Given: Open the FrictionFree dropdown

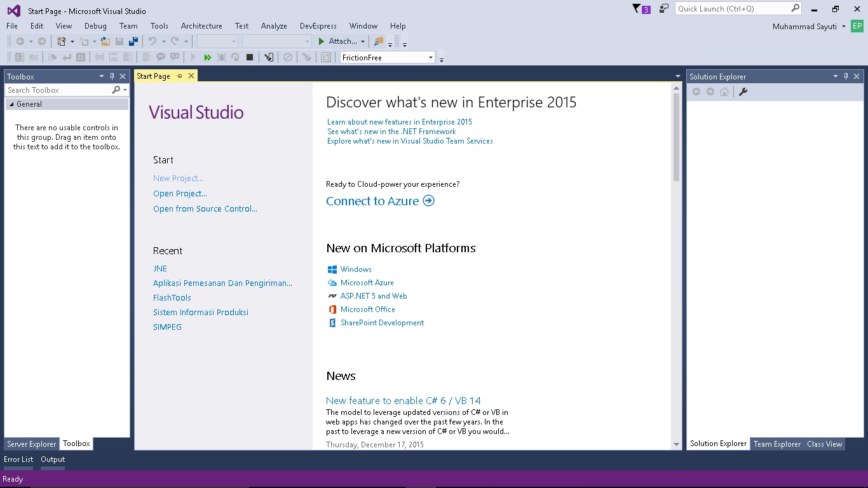Looking at the screenshot, I should (430, 58).
